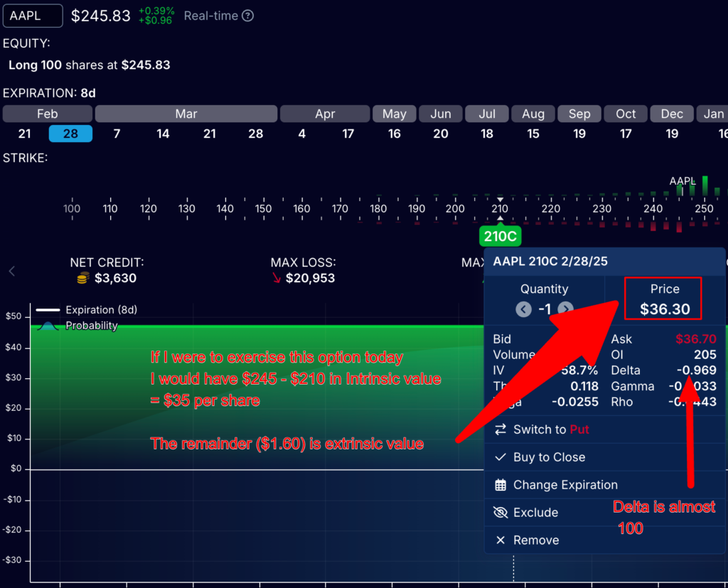Click the NET CREDIT $3,630 value
The height and width of the screenshot is (588, 728).
coord(116,278)
